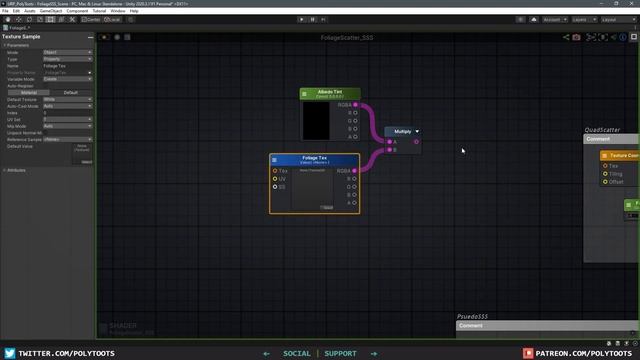The width and height of the screenshot is (640, 360).
Task: Select the Transform tool in Unity toolbar
Action: (61, 20)
